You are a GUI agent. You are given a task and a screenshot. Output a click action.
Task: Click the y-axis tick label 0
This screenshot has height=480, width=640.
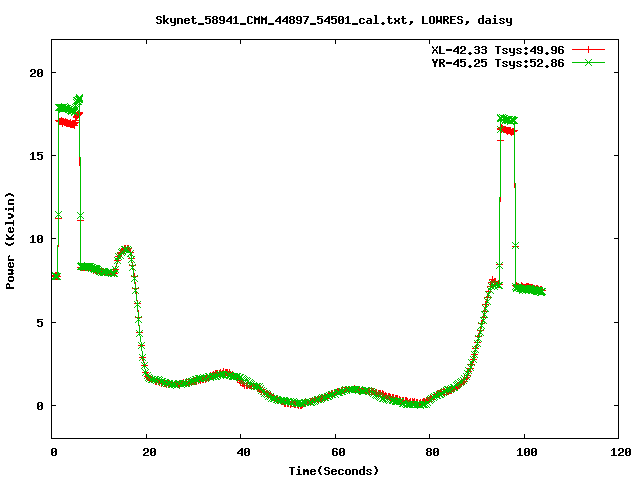pos(40,406)
